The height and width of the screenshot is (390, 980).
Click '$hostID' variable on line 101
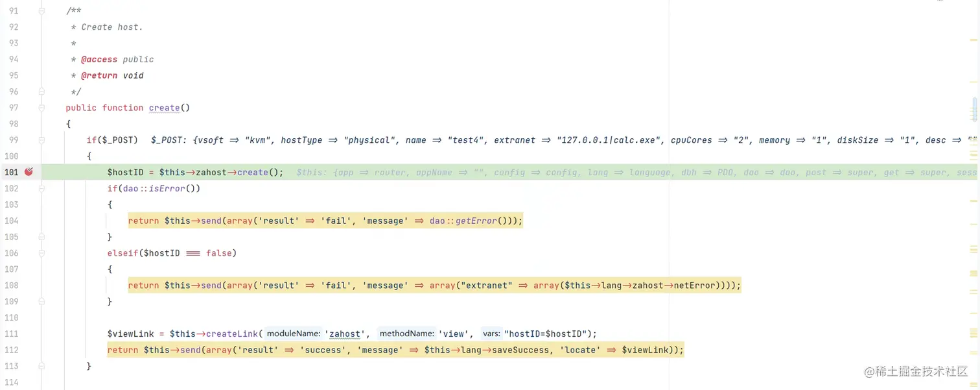click(125, 173)
